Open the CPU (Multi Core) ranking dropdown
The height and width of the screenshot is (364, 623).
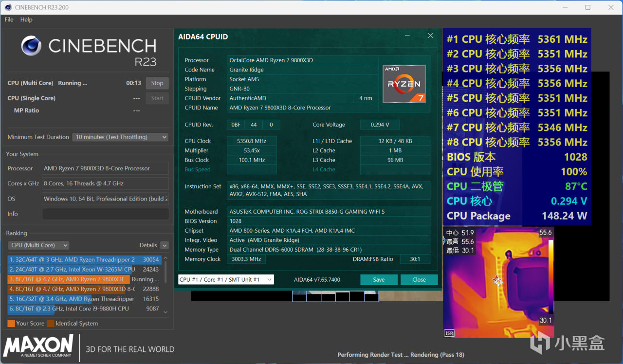[x=39, y=245]
